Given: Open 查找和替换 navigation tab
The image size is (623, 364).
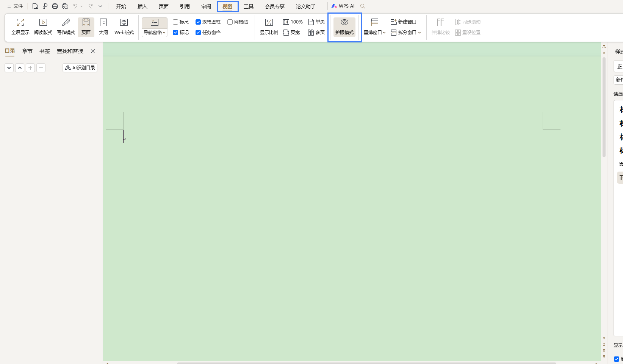Looking at the screenshot, I should point(70,51).
